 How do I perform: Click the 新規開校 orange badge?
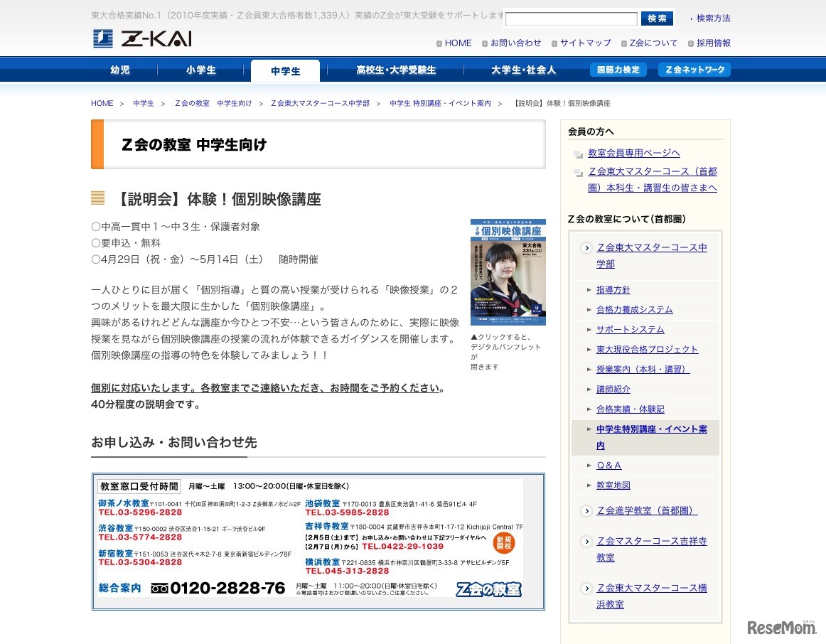[x=504, y=542]
